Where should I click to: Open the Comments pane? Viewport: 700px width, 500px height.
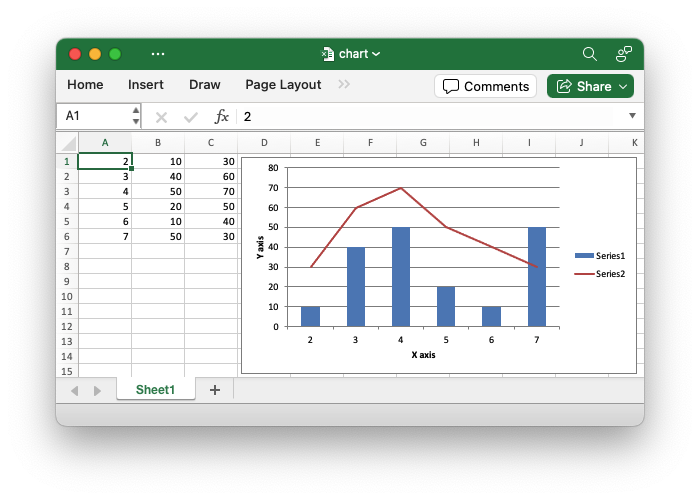[x=486, y=86]
